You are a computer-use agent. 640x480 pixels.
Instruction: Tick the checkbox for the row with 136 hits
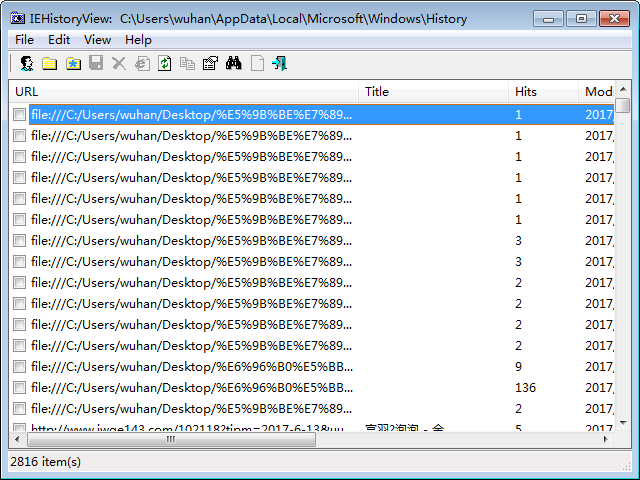19,388
